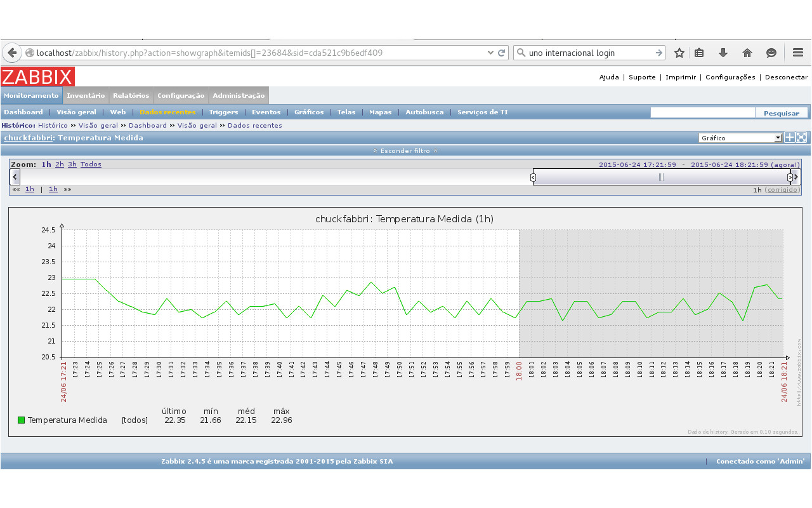Open the Suporte link
The width and height of the screenshot is (812, 508).
coord(642,77)
